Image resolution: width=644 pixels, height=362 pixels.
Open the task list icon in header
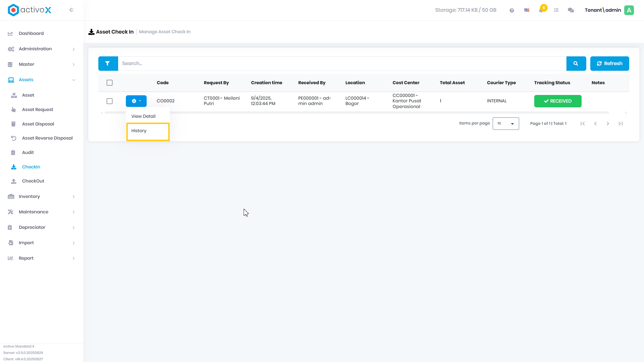(x=556, y=10)
